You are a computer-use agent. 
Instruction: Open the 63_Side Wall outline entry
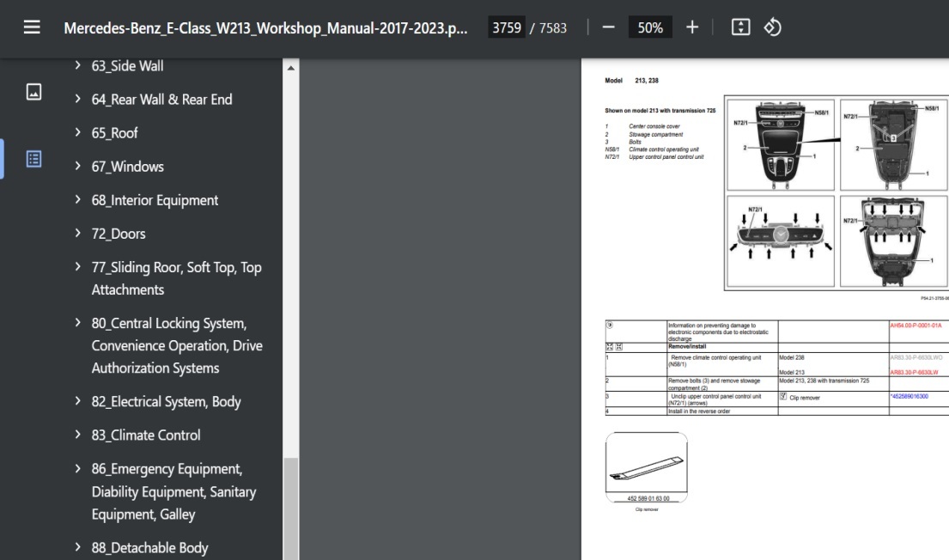[x=128, y=66]
